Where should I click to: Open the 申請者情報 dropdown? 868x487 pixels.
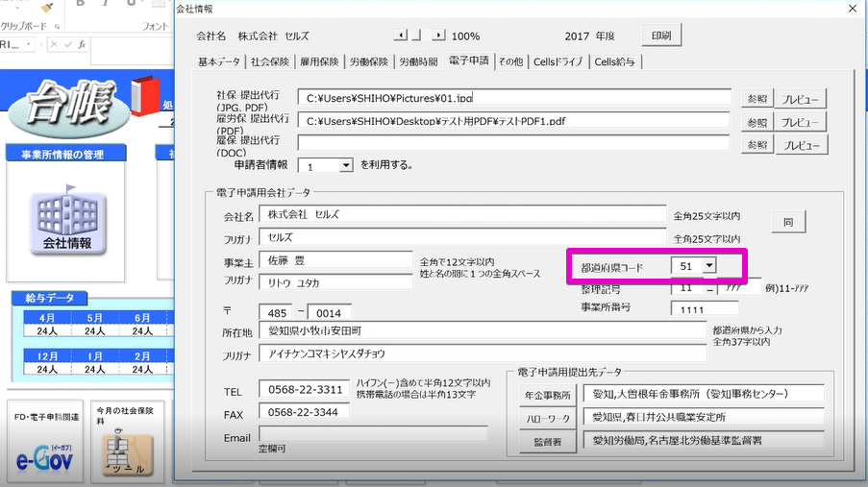tap(346, 165)
